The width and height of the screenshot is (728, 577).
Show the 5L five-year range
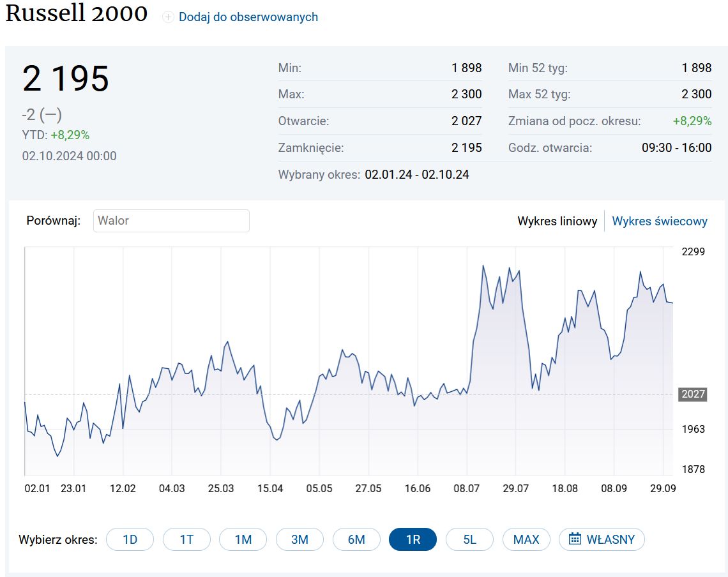[x=469, y=539]
